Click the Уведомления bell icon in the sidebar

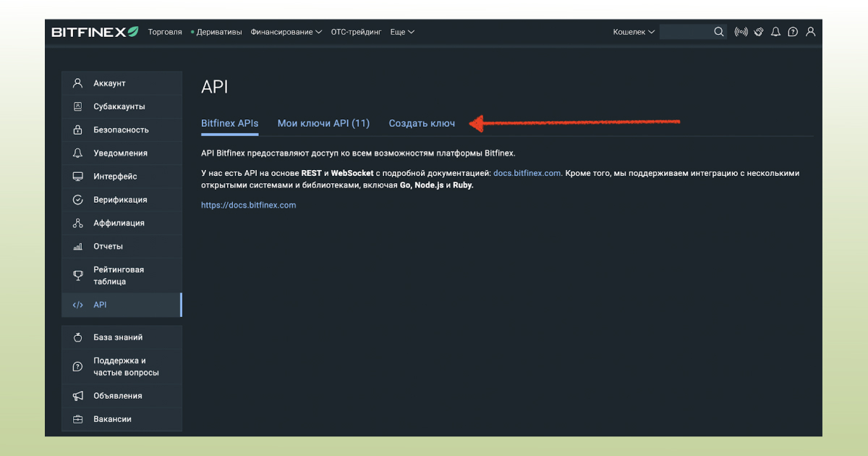tap(77, 153)
